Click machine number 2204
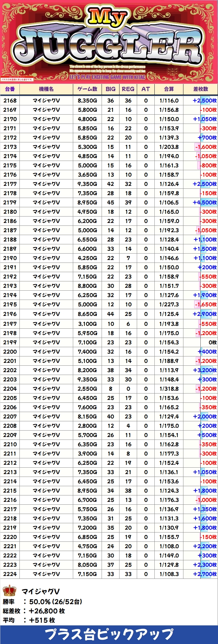 (10, 389)
